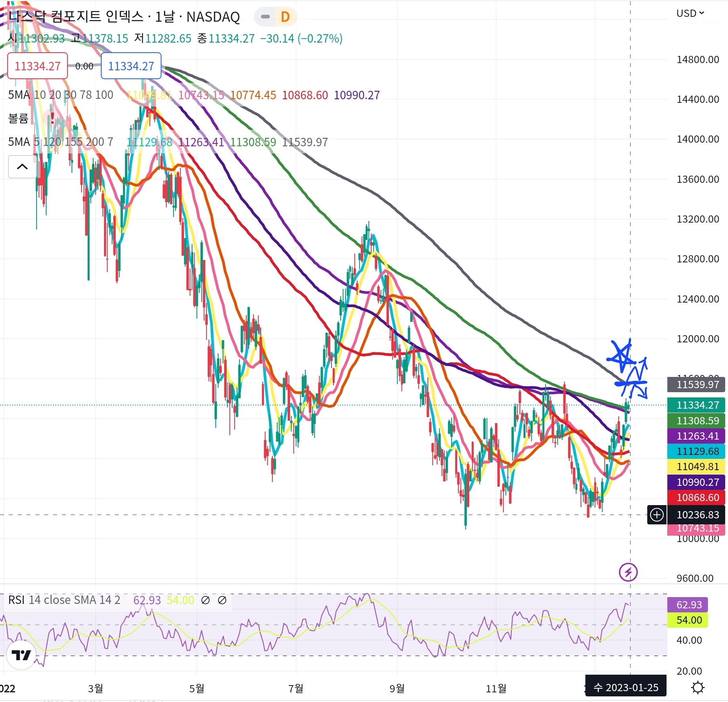Click the 11263.41 purple price label
Screen dimensions: 728x702
pyautogui.click(x=696, y=436)
